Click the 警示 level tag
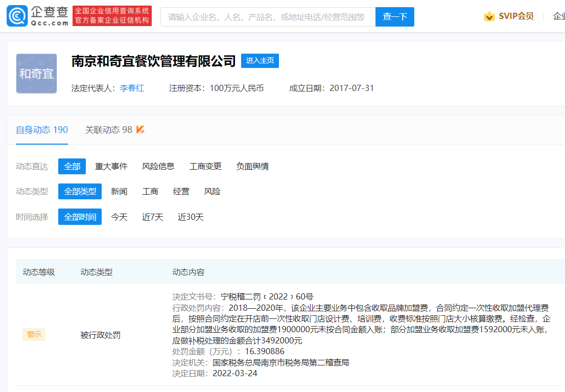Image resolution: width=565 pixels, height=392 pixels. 34,335
